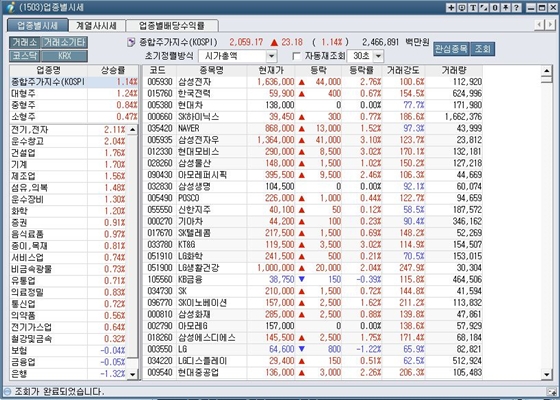Screen dimensions: 560x400
Task: Select the 전기,전자 sector row
Action: [x=68, y=130]
